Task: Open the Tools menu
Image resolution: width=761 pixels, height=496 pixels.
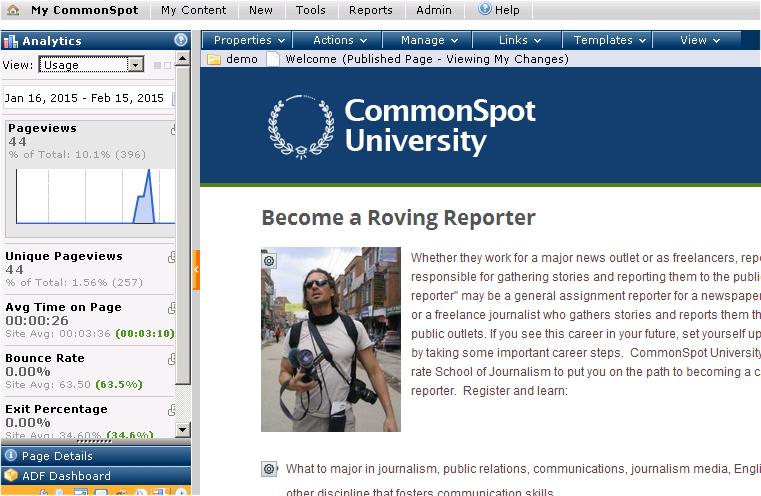Action: click(x=311, y=10)
